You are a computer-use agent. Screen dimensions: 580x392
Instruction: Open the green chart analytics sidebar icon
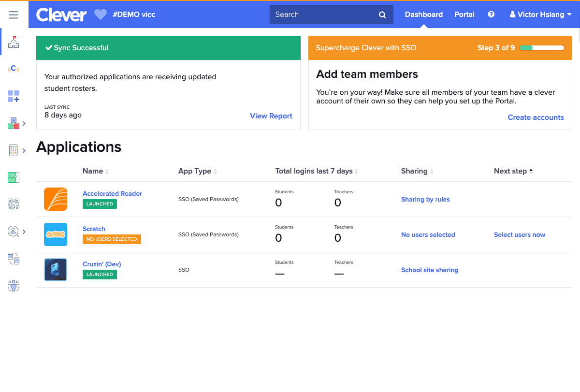pos(14,177)
